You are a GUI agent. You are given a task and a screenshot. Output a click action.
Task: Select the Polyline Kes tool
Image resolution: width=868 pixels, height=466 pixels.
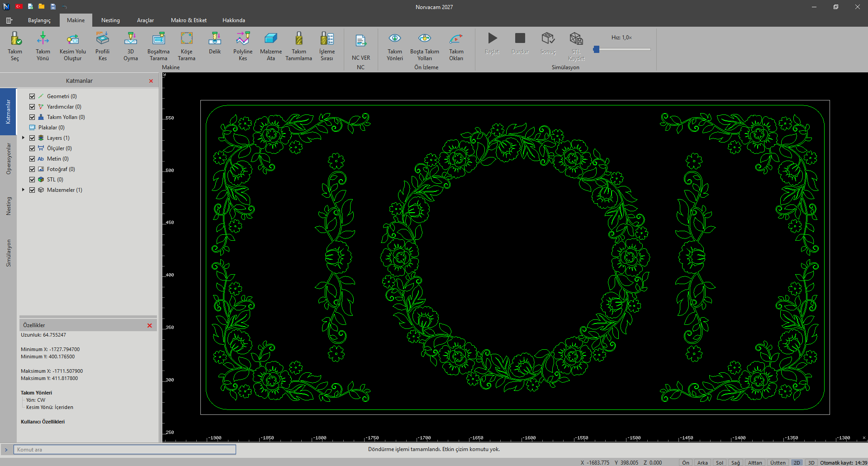243,46
